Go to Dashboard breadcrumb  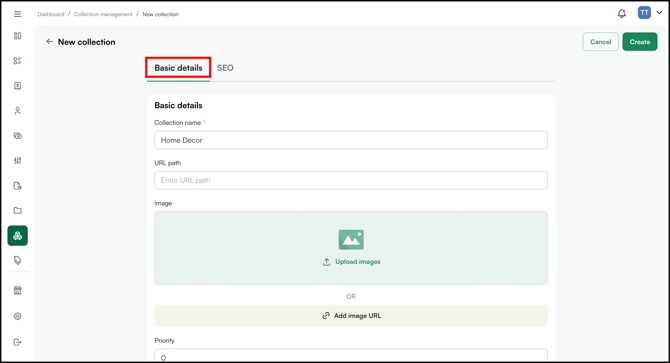click(50, 14)
